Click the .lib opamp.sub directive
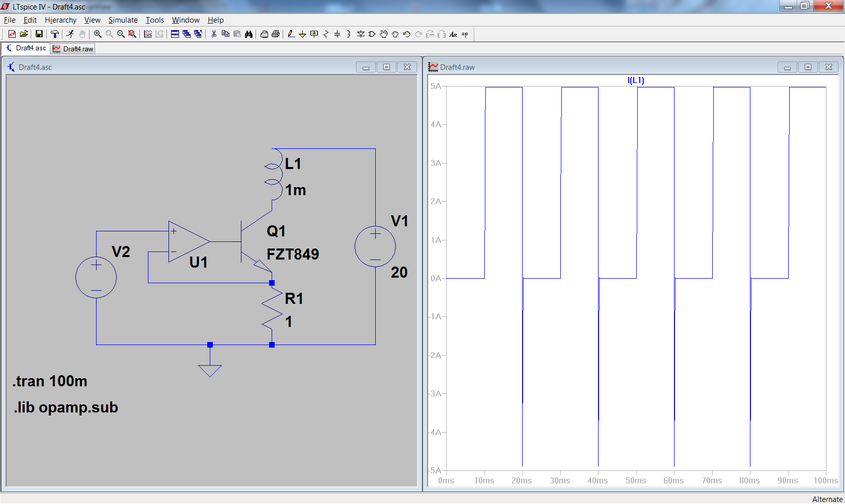Image resolution: width=845 pixels, height=504 pixels. [66, 407]
